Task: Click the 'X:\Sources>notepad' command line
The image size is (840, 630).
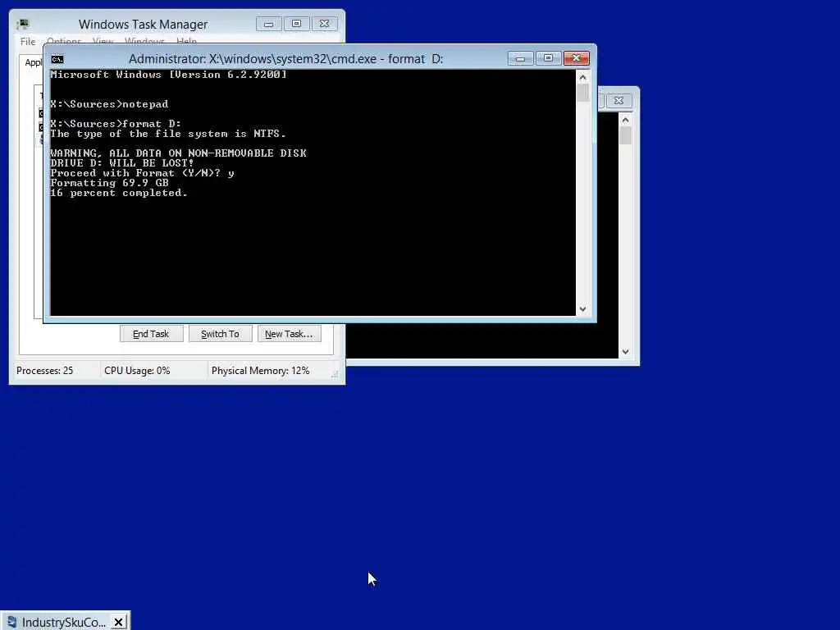Action: coord(109,104)
